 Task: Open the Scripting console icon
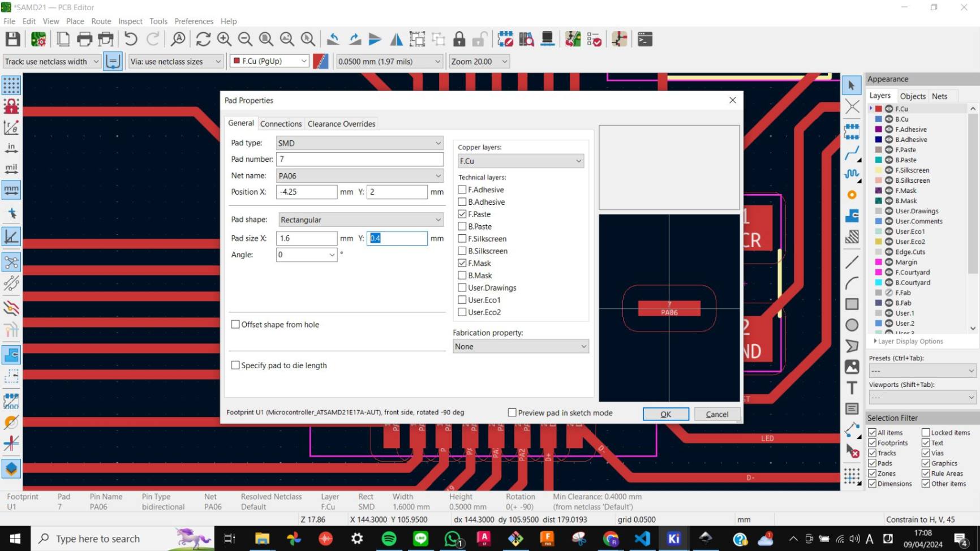pyautogui.click(x=645, y=39)
